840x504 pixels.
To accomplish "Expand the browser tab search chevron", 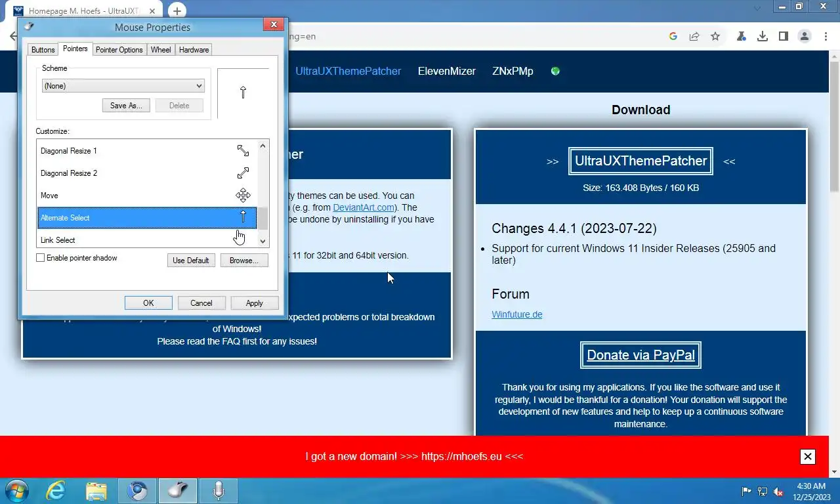I will 758,9.
